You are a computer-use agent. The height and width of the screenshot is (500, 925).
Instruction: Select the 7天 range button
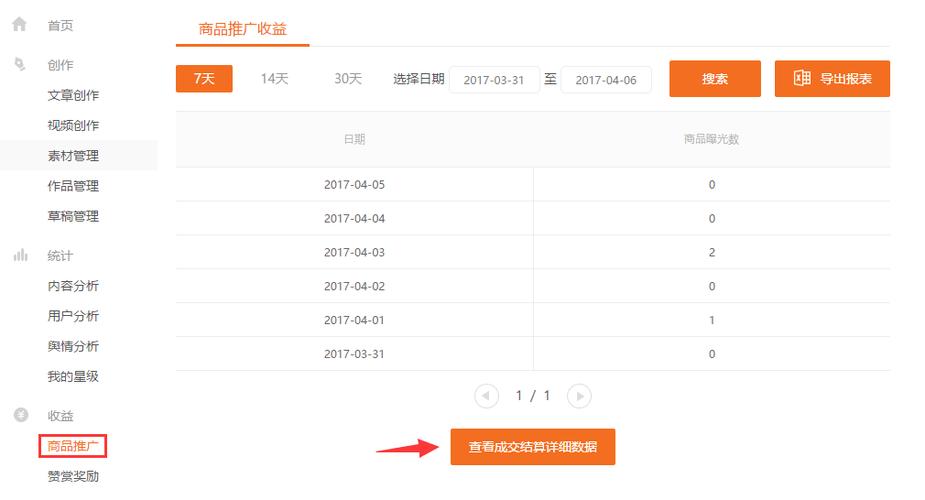pyautogui.click(x=204, y=78)
